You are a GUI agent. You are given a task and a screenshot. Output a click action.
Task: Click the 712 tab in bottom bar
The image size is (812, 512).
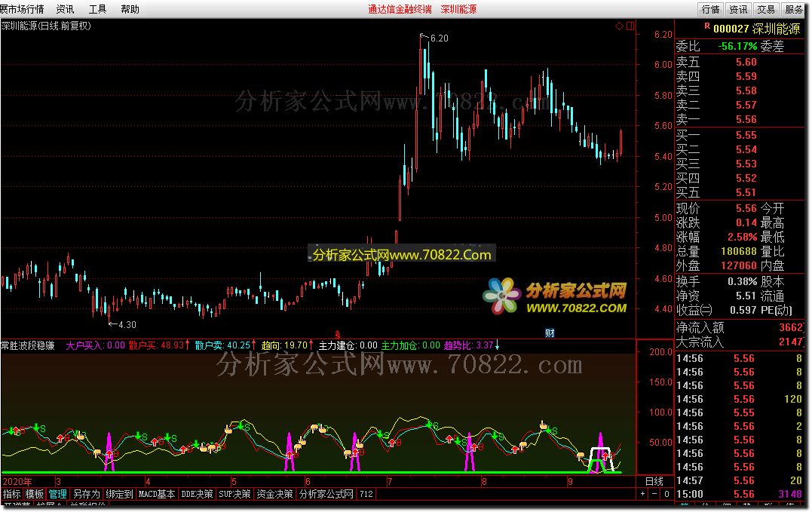pos(366,494)
